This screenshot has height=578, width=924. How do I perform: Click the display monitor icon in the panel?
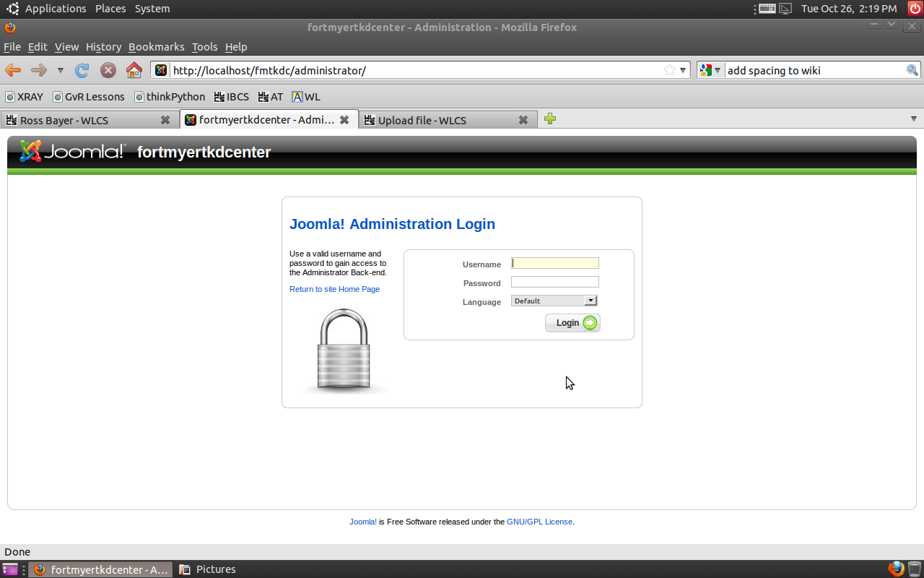(786, 9)
